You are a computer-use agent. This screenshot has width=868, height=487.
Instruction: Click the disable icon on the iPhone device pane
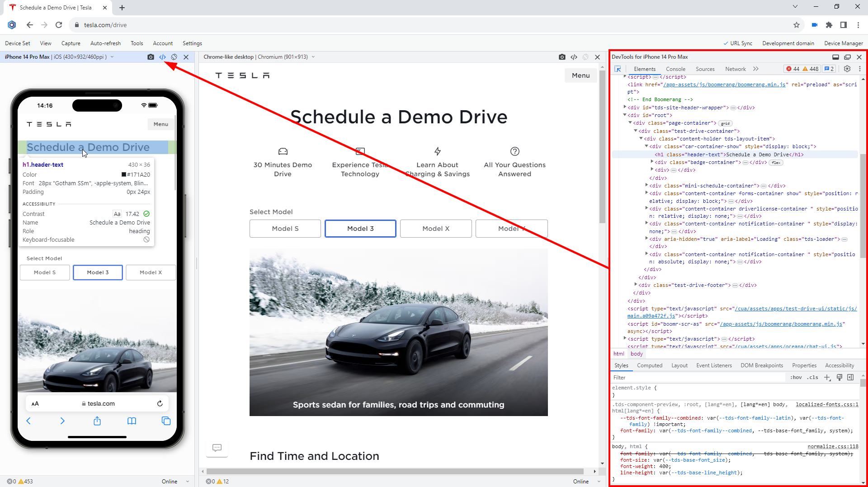(174, 57)
